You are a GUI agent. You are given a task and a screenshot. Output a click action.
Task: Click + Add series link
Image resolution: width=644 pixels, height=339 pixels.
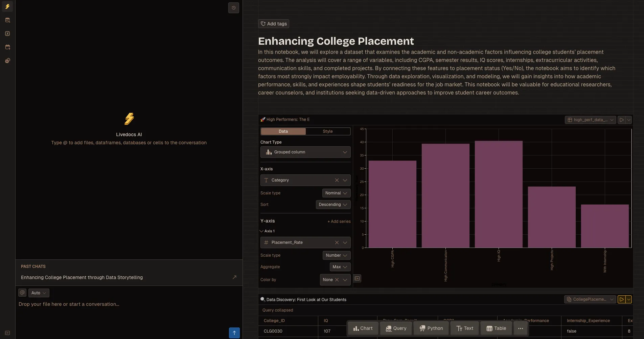pos(339,221)
